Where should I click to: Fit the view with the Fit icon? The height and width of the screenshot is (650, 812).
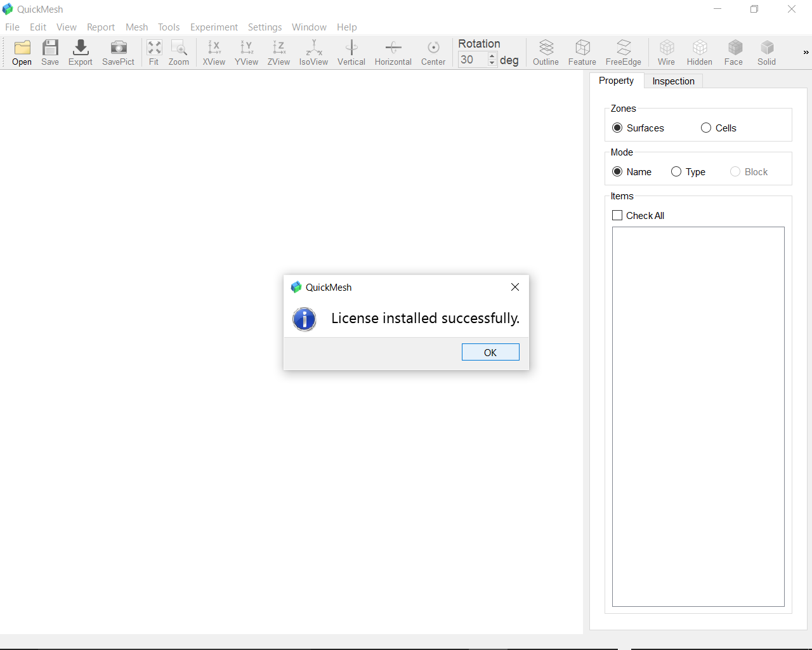pos(154,52)
